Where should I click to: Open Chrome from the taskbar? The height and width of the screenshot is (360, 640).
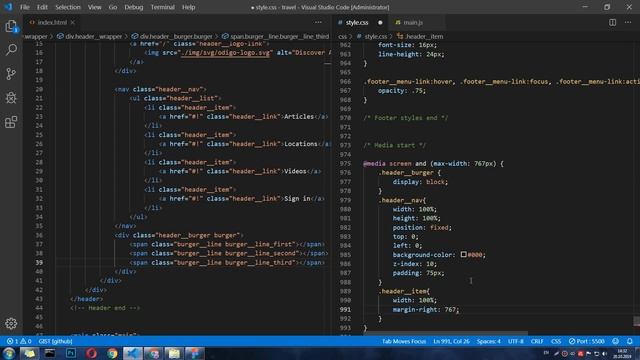[x=112, y=353]
